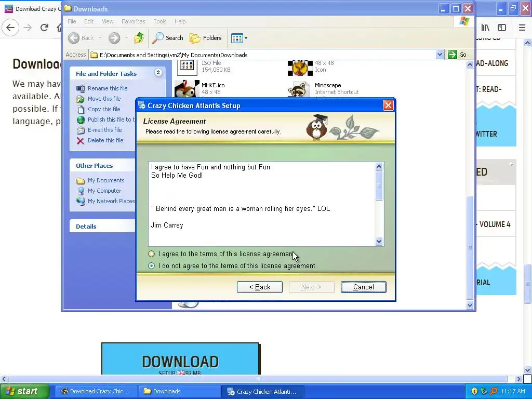Open Help menu in Downloads window

point(180,21)
